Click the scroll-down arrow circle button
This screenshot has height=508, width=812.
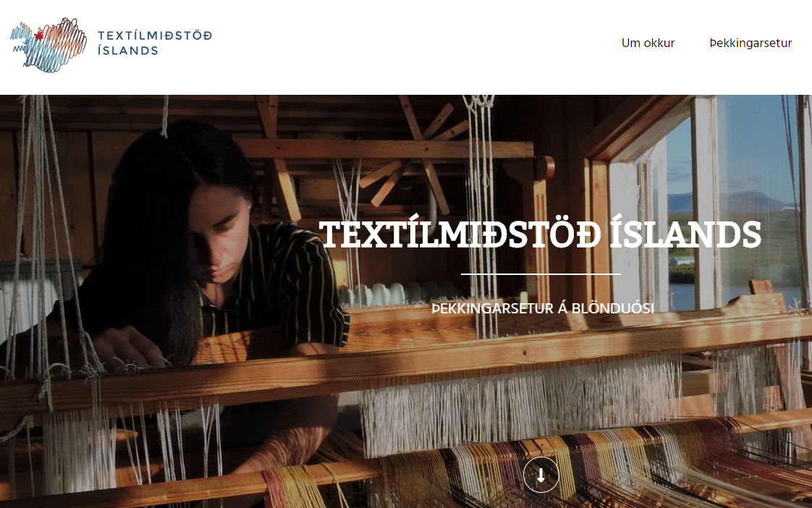click(541, 474)
